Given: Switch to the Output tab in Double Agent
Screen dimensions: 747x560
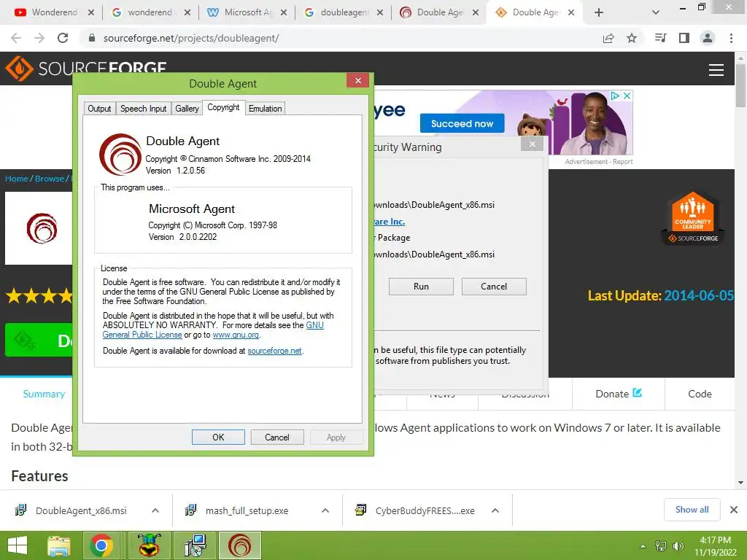Looking at the screenshot, I should click(x=99, y=109).
